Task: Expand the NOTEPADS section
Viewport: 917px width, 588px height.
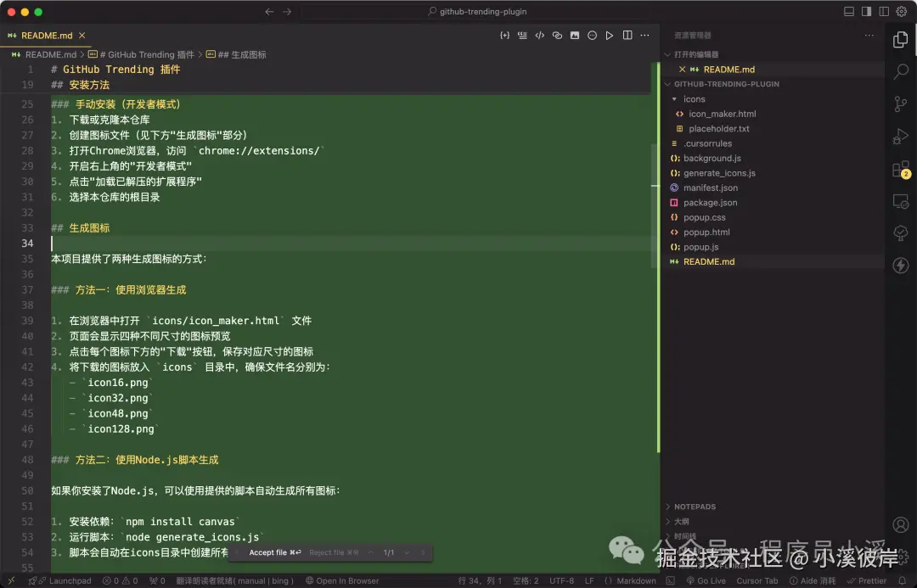Action: click(x=693, y=506)
